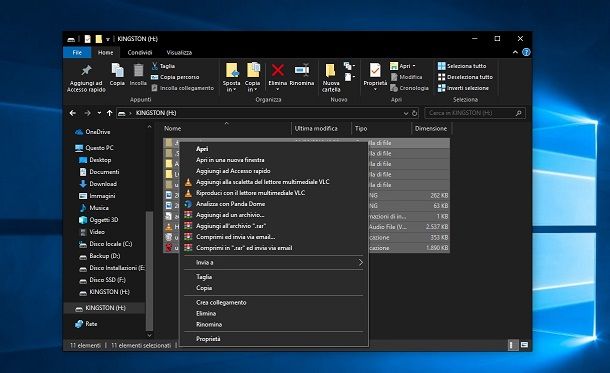Click the Cerca in KINGSTON search field
610x373 pixels.
[475, 113]
